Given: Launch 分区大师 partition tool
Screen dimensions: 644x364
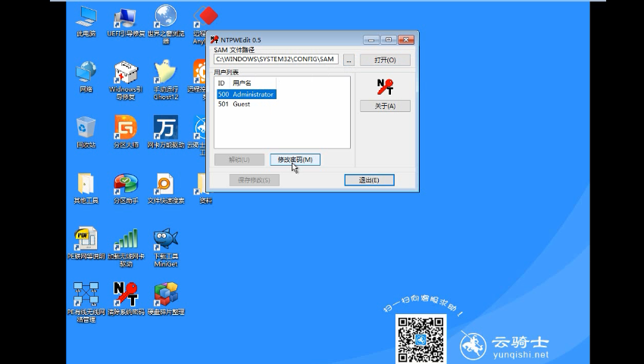Looking at the screenshot, I should [x=126, y=132].
